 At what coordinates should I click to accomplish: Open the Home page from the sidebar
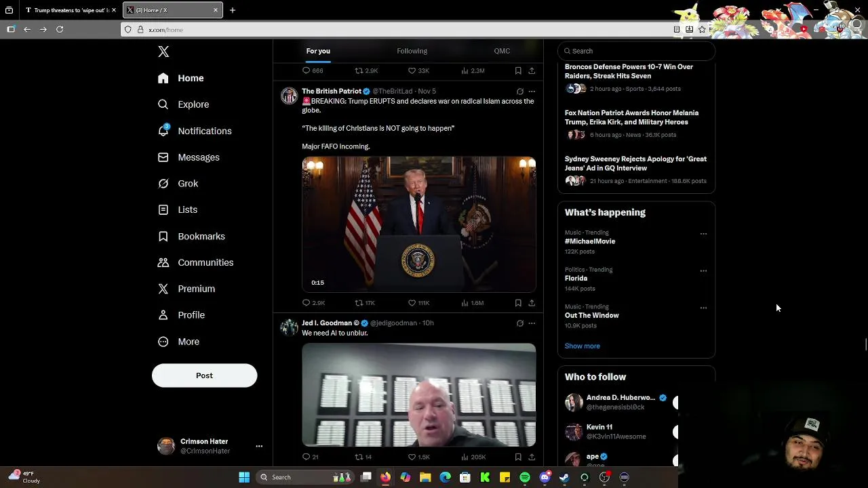(x=180, y=78)
